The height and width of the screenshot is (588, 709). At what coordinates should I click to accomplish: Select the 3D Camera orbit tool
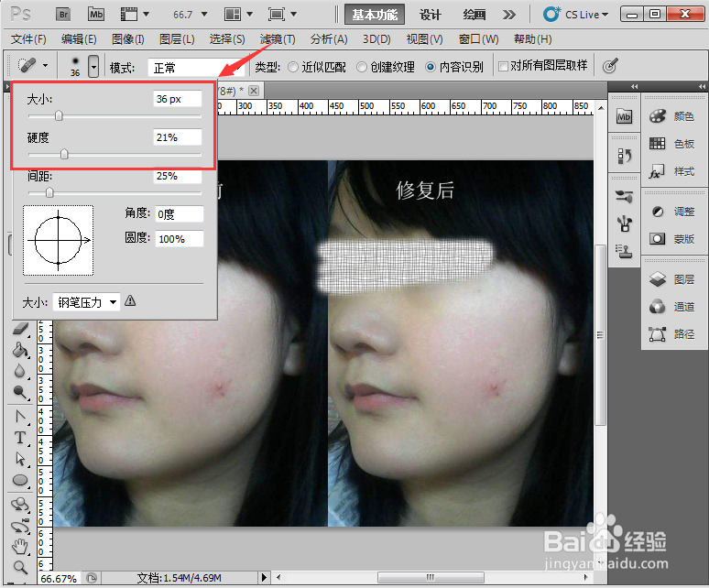coord(20,526)
